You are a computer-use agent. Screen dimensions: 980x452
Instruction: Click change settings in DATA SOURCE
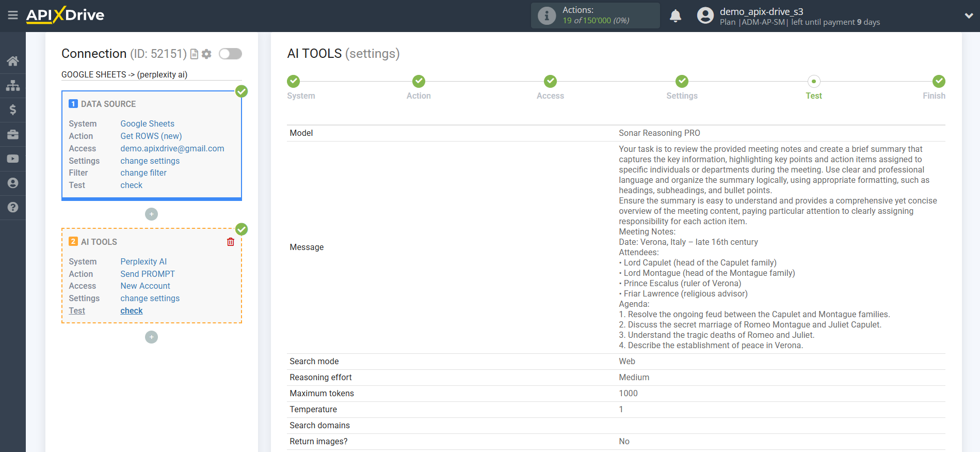[x=150, y=161]
